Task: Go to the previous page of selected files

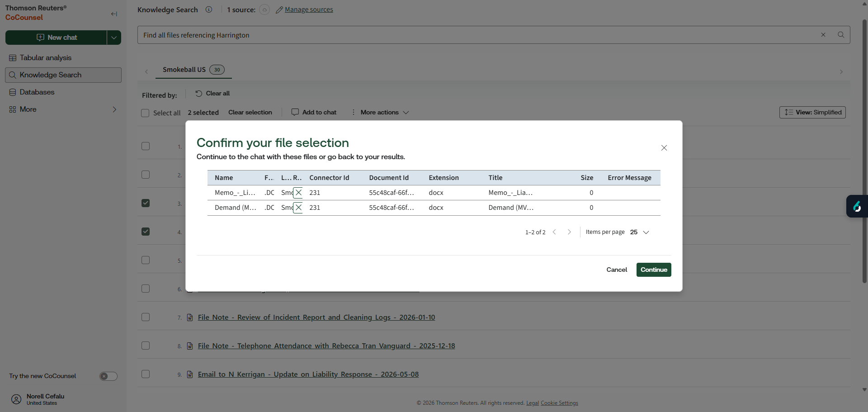Action: click(x=554, y=232)
